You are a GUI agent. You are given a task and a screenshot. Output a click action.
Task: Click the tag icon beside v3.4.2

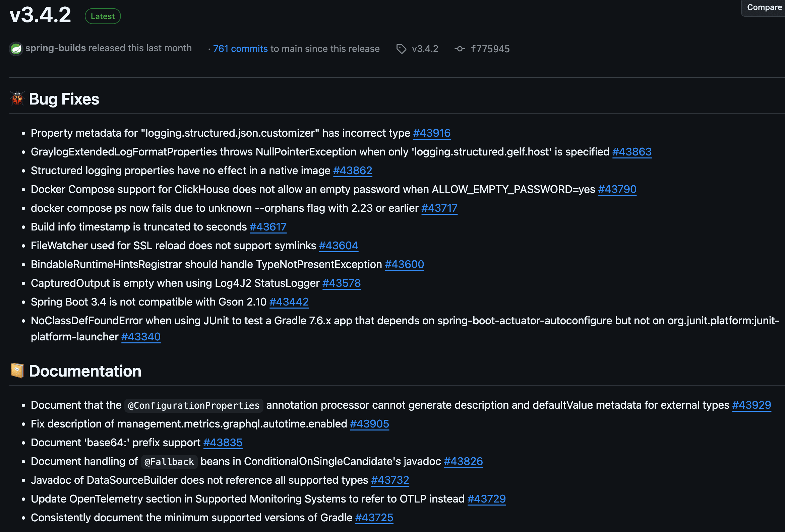point(401,49)
